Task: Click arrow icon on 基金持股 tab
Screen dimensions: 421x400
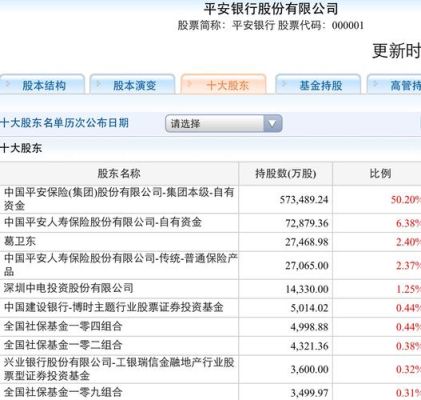Action: tap(284, 84)
